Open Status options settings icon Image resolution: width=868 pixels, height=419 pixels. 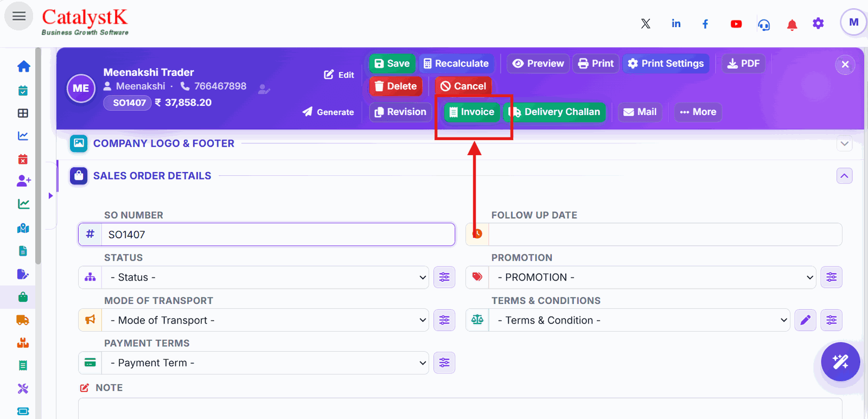444,277
